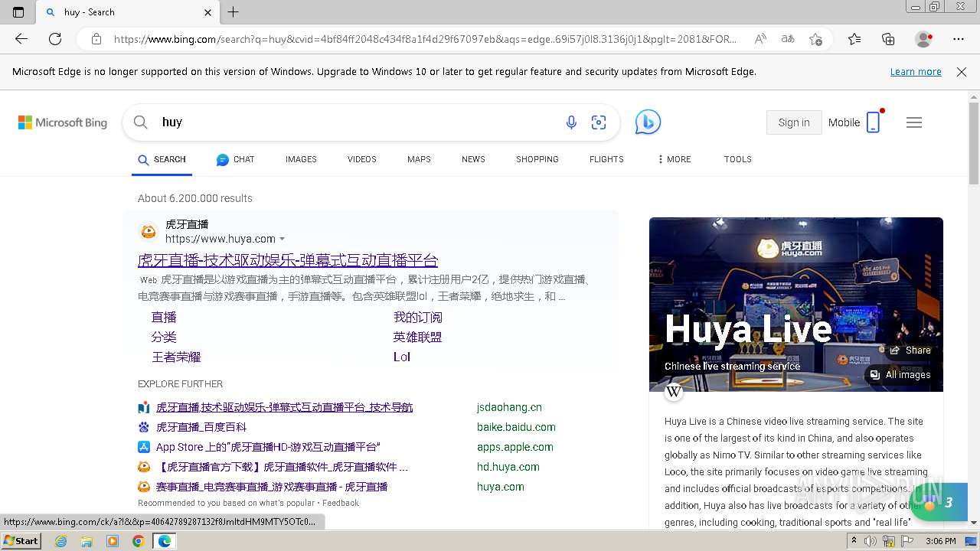Switch to the VIDEOS tab
Viewport: 980px width, 551px height.
tap(361, 159)
